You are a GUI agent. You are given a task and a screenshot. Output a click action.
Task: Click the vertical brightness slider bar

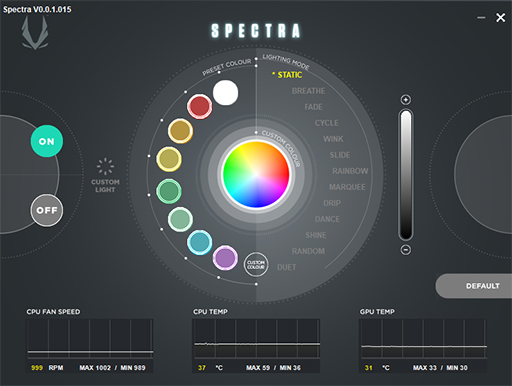click(406, 175)
